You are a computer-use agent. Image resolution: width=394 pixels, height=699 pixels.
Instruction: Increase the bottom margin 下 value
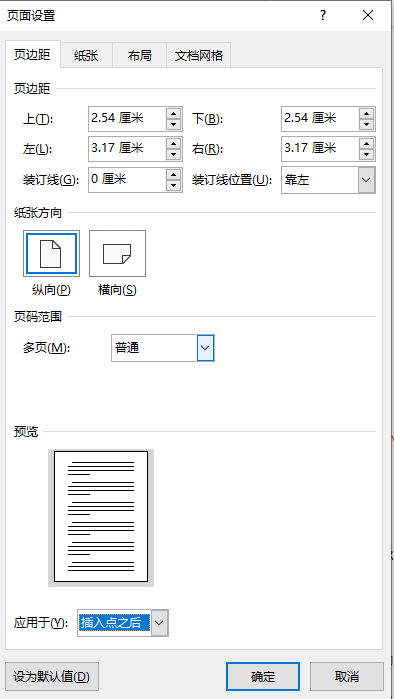[367, 113]
